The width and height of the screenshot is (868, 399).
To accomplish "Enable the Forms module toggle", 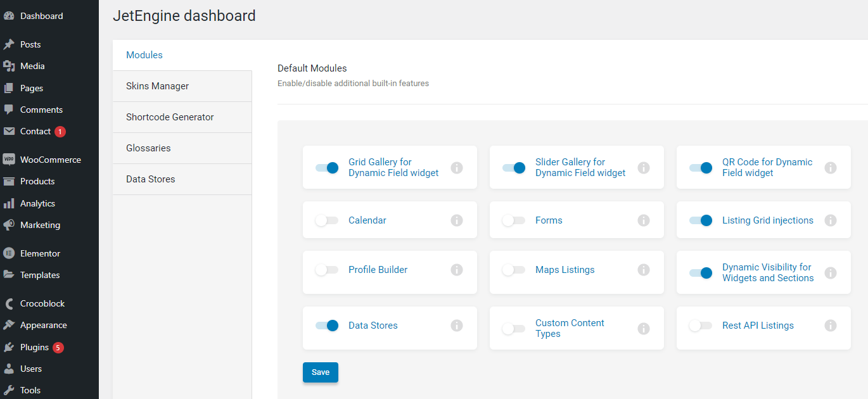I will pyautogui.click(x=514, y=220).
